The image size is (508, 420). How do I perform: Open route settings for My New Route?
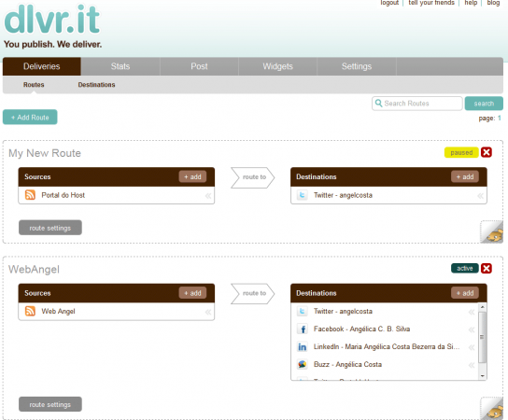[x=50, y=228]
